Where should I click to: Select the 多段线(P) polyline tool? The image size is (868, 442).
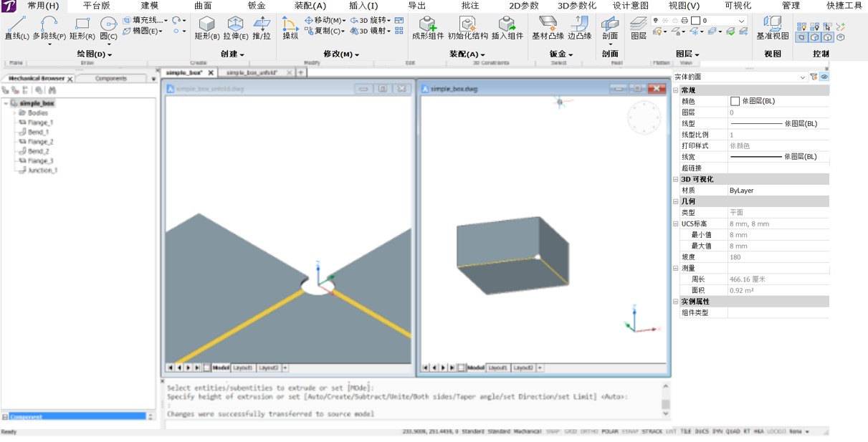[x=49, y=29]
